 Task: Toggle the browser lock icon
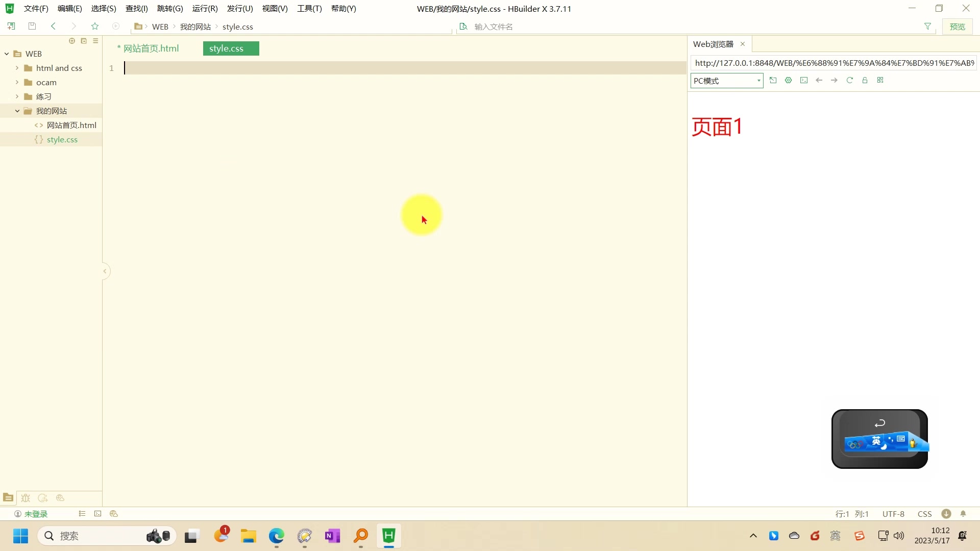pos(865,80)
